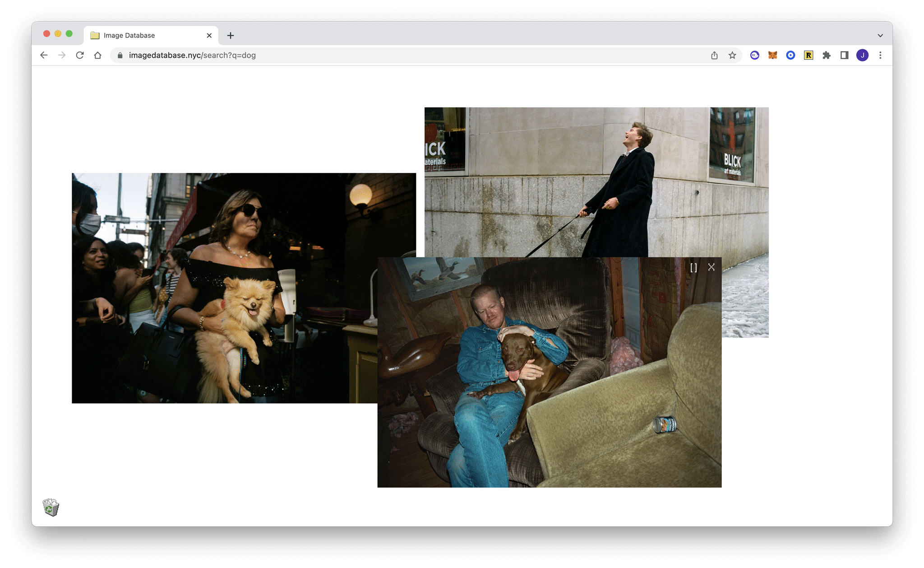The width and height of the screenshot is (924, 568).
Task: Toggle the browser side panel
Action: 844,55
